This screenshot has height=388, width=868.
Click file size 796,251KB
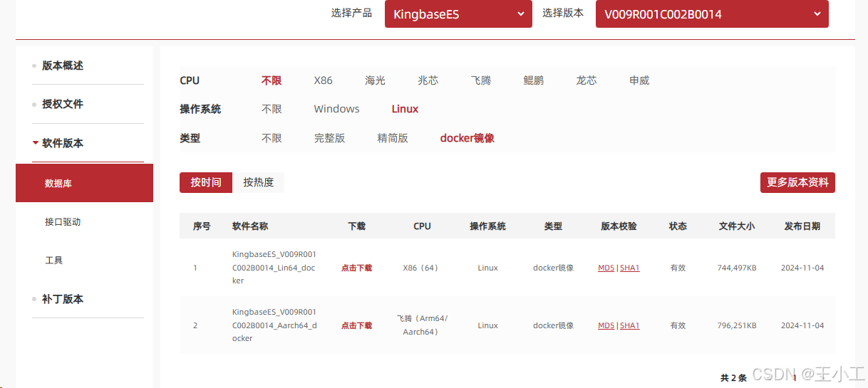point(737,325)
